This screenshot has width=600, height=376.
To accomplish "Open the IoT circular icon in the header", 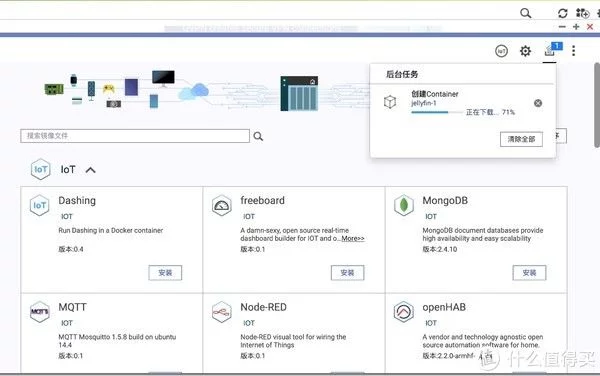I will [501, 51].
